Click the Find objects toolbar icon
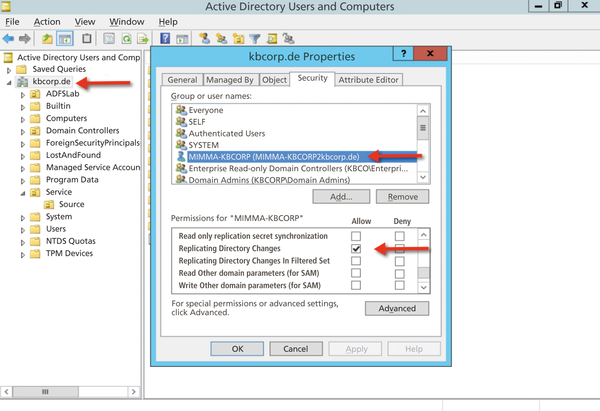The image size is (600, 411). point(272,38)
